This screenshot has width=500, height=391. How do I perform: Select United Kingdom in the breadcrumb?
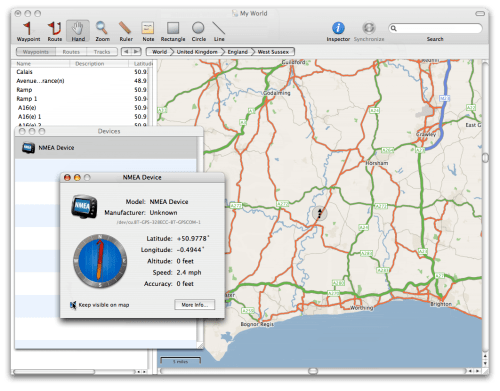click(197, 52)
